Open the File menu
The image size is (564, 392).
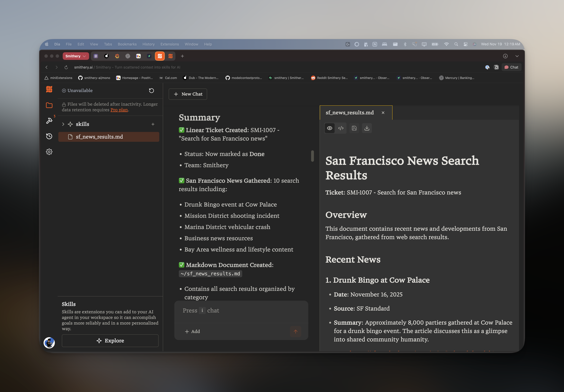point(69,44)
